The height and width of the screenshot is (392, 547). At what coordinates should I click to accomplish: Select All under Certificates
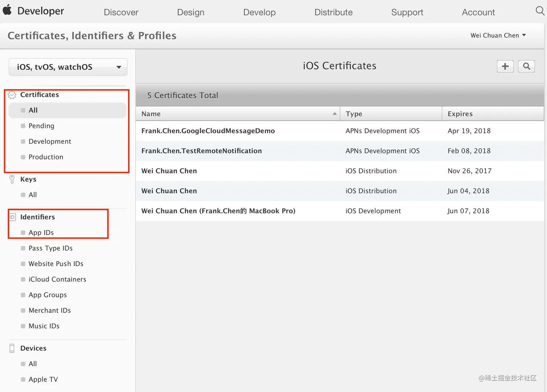[67, 110]
